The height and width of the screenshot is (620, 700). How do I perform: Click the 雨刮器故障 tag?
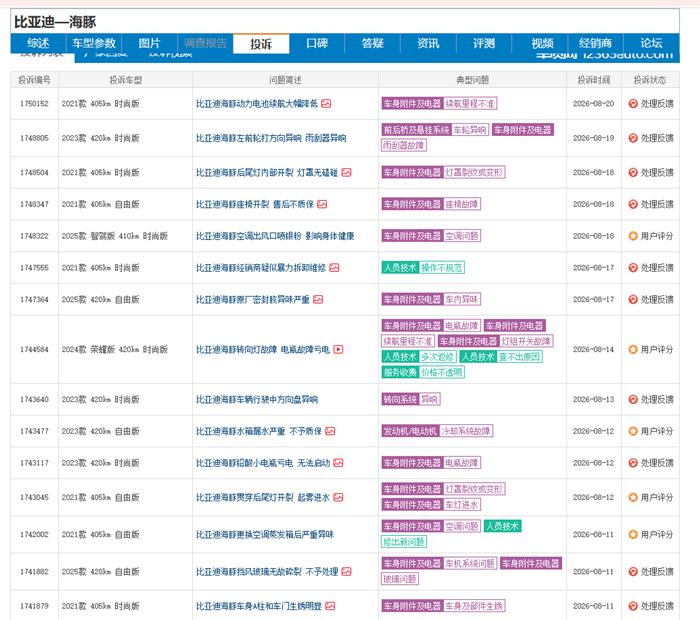pyautogui.click(x=404, y=146)
